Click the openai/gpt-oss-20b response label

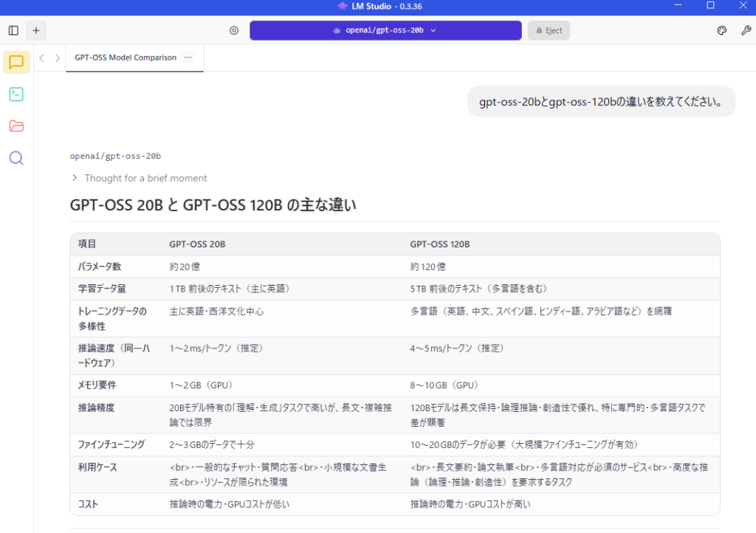tap(115, 156)
